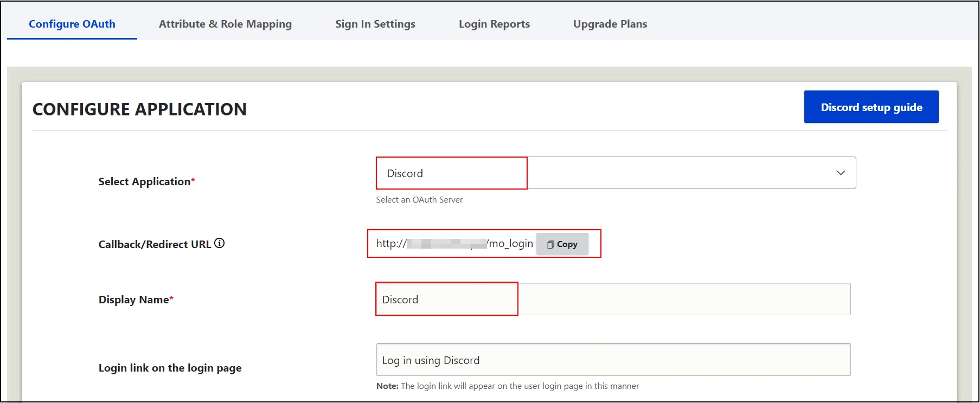Screen dimensions: 980x403
Task: Click the Display Name label
Action: 136,300
